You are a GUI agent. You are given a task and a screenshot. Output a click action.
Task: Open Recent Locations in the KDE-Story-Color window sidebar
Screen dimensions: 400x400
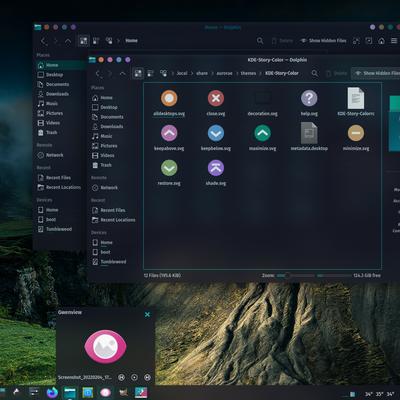tap(113, 220)
